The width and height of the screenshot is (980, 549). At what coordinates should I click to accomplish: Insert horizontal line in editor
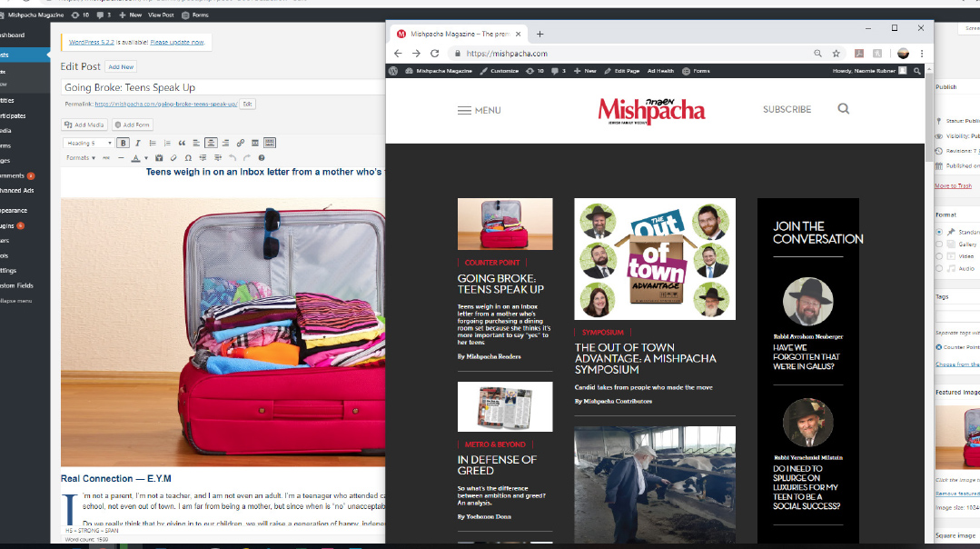121,158
